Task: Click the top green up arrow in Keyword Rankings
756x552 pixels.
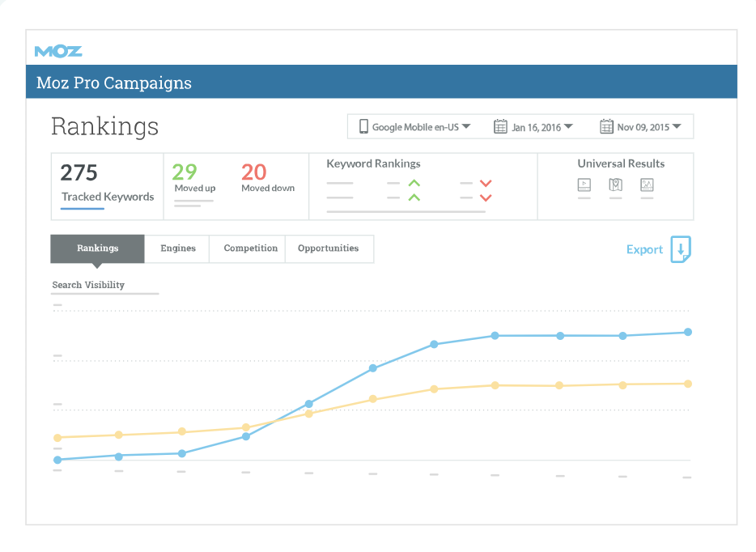Action: [414, 183]
